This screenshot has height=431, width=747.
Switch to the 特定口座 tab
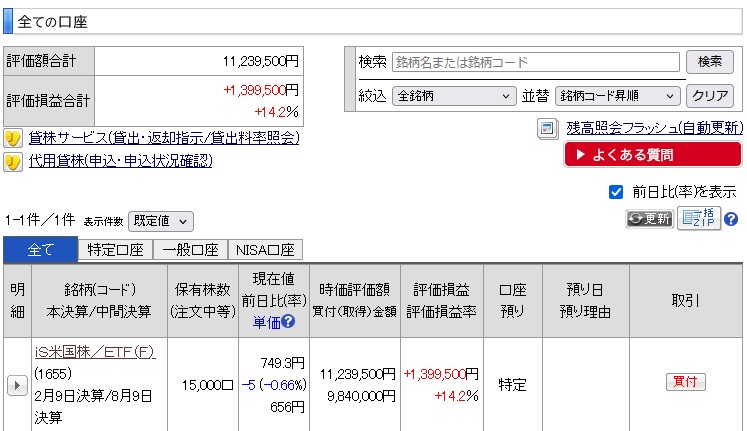pyautogui.click(x=115, y=250)
